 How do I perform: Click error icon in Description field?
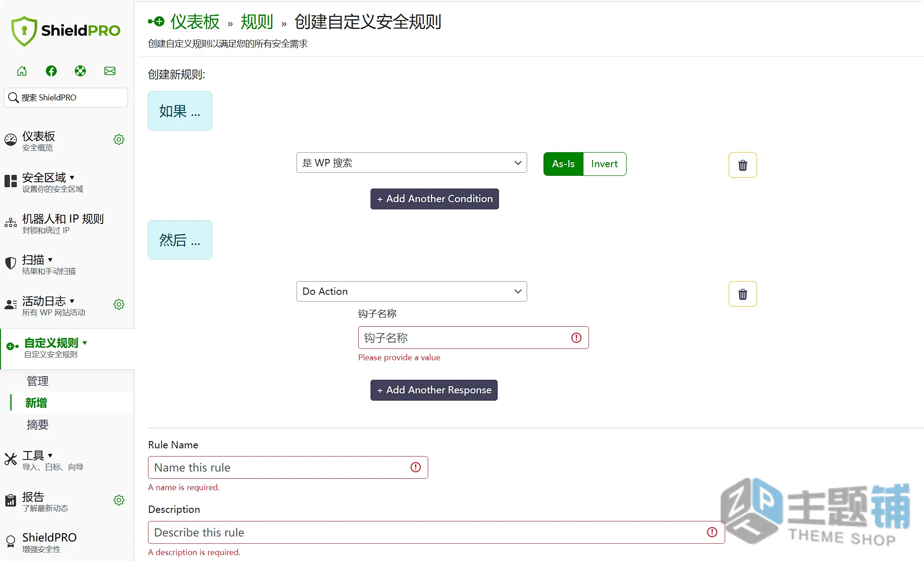712,532
